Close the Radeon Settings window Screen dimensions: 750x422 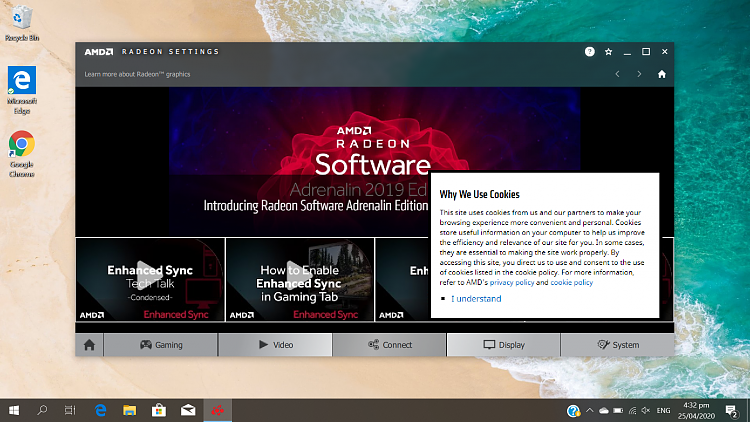(664, 52)
